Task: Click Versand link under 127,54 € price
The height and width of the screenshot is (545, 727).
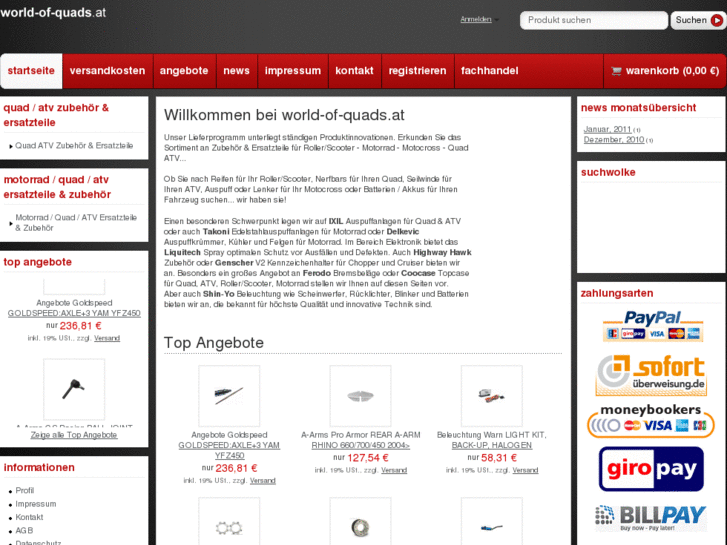Action: point(394,470)
